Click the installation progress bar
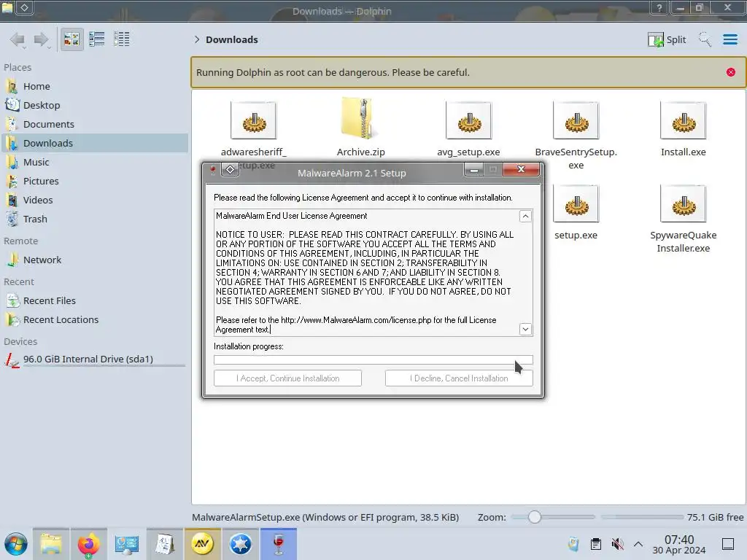Screen dimensions: 747x560 coord(373,359)
